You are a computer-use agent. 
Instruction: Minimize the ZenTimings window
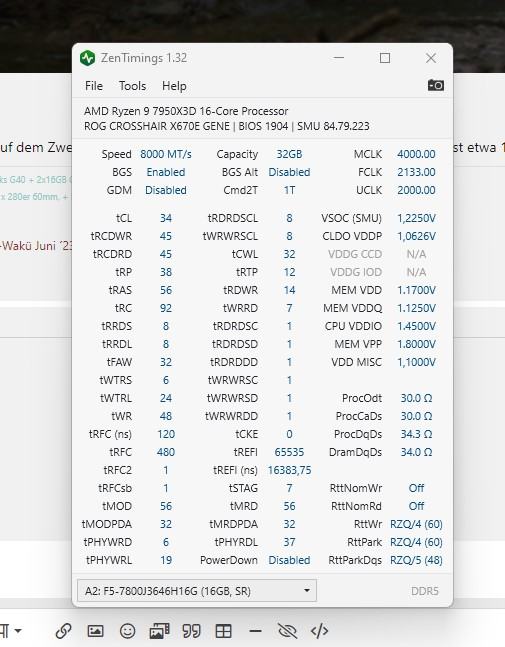339,58
